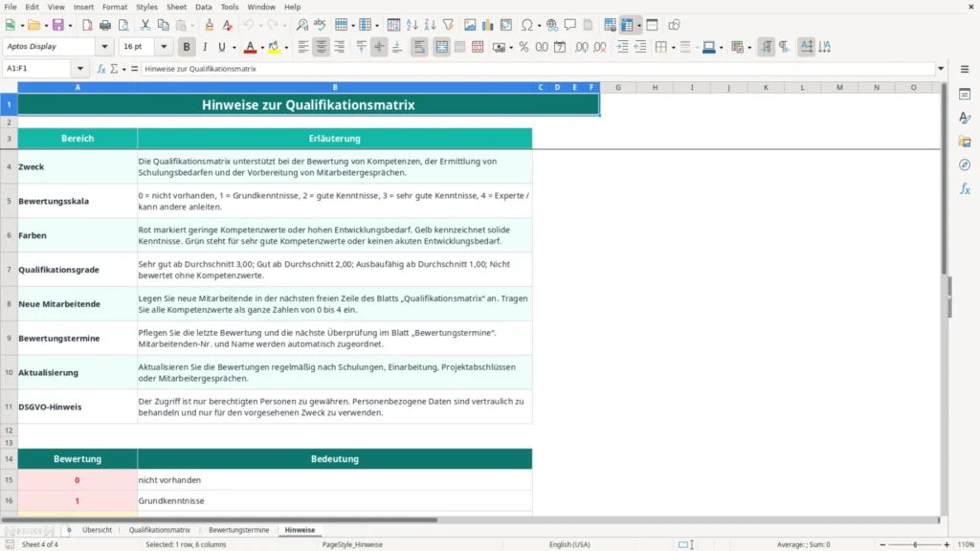The image size is (980, 551).
Task: Open the File menu
Action: 11,7
